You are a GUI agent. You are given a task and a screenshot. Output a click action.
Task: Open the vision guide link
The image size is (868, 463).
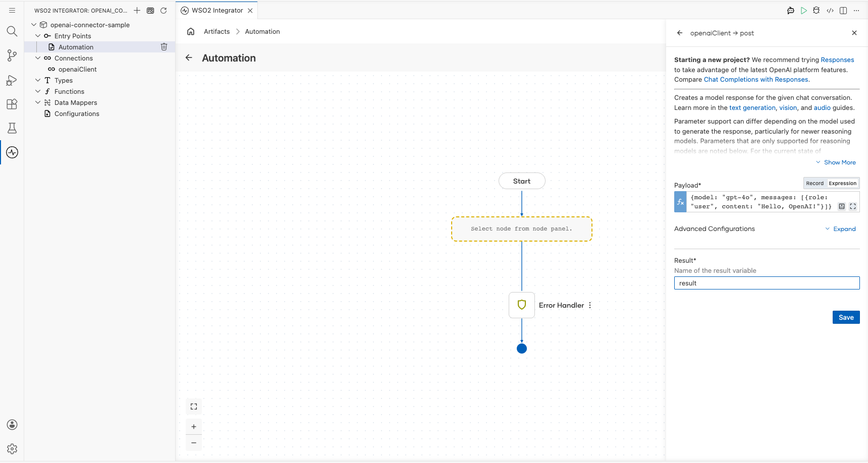click(x=788, y=107)
